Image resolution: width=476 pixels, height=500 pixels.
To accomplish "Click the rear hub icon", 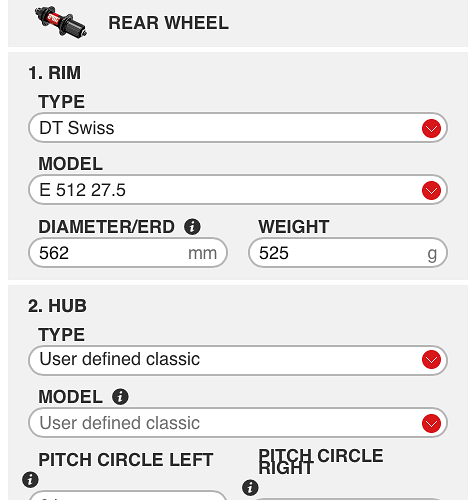I will coord(61,22).
